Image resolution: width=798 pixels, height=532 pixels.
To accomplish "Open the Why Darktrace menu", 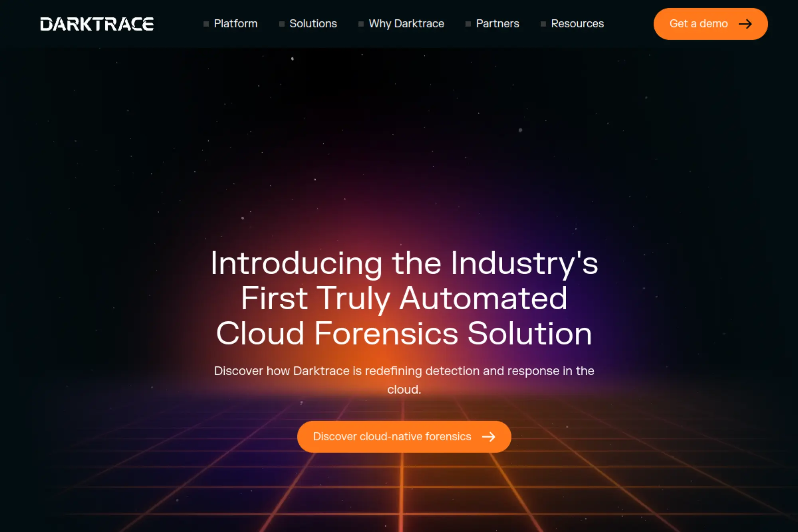I will (406, 24).
